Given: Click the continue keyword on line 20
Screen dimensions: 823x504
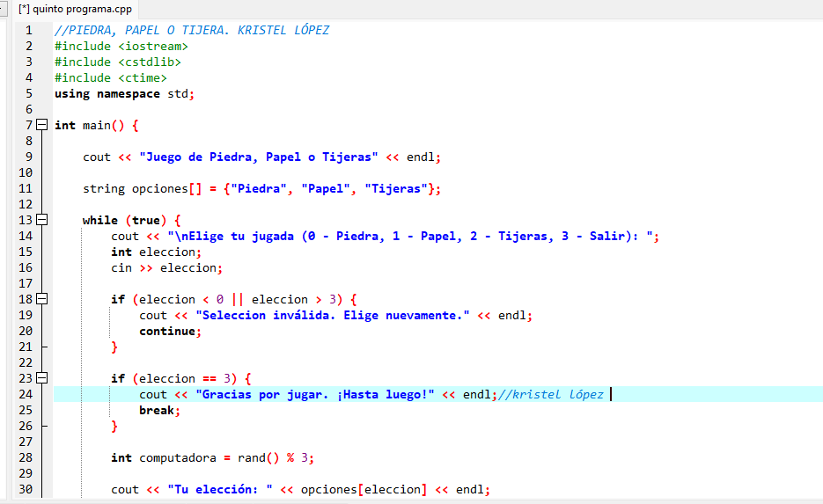Looking at the screenshot, I should tap(167, 331).
